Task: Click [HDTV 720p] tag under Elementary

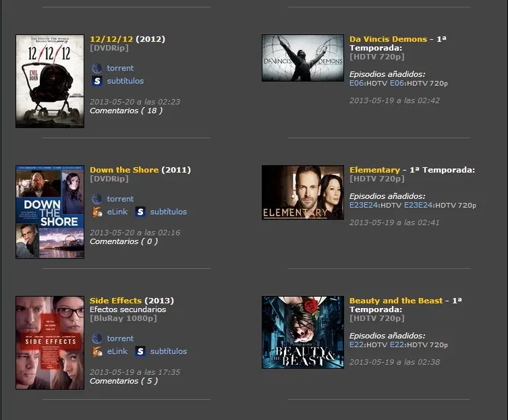Action: coord(377,179)
